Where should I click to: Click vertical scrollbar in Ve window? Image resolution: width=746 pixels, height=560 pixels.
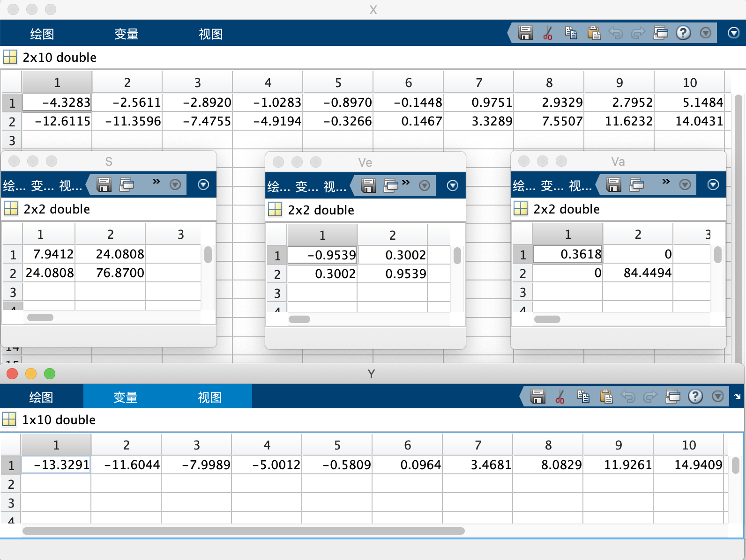coord(457,256)
